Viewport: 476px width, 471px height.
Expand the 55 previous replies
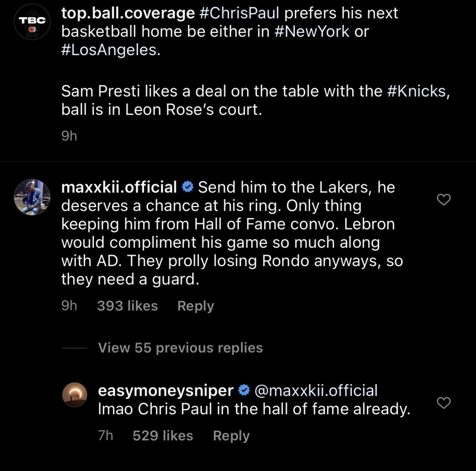click(180, 347)
